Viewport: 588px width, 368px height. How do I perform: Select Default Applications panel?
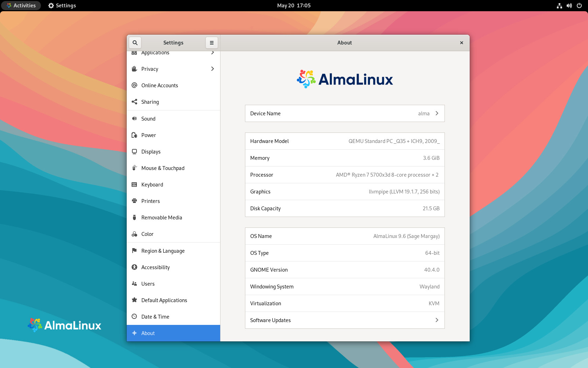[173, 300]
